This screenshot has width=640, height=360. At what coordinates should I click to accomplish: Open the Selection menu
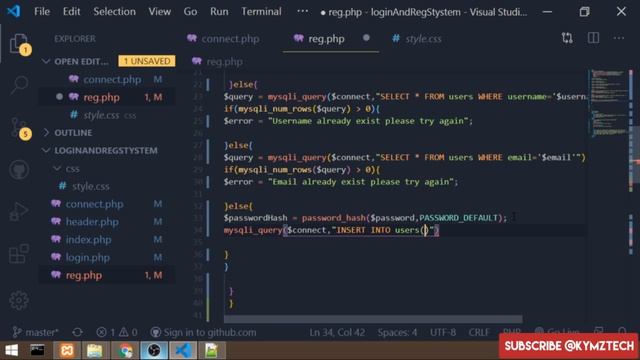(x=114, y=11)
